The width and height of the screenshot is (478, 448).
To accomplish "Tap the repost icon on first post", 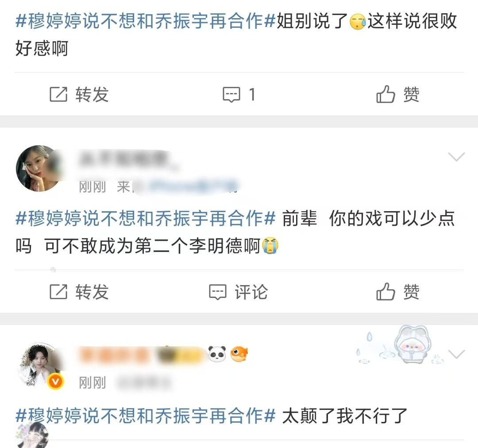I will [58, 94].
